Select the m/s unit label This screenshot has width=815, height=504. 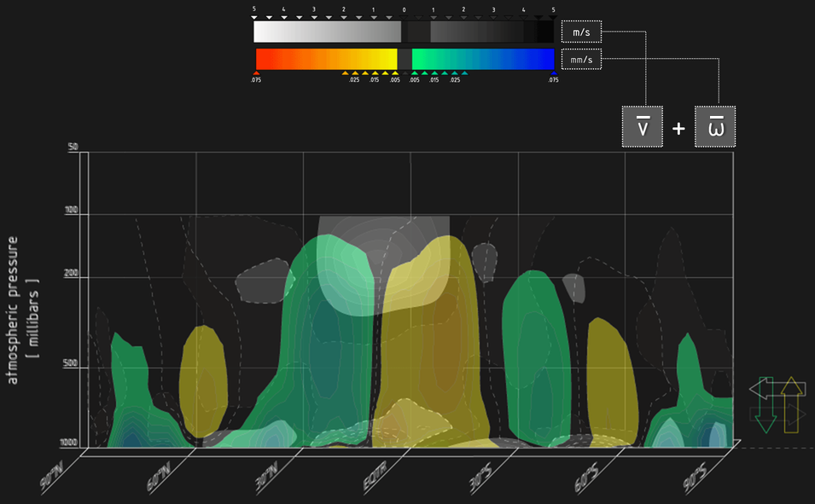[x=581, y=32]
